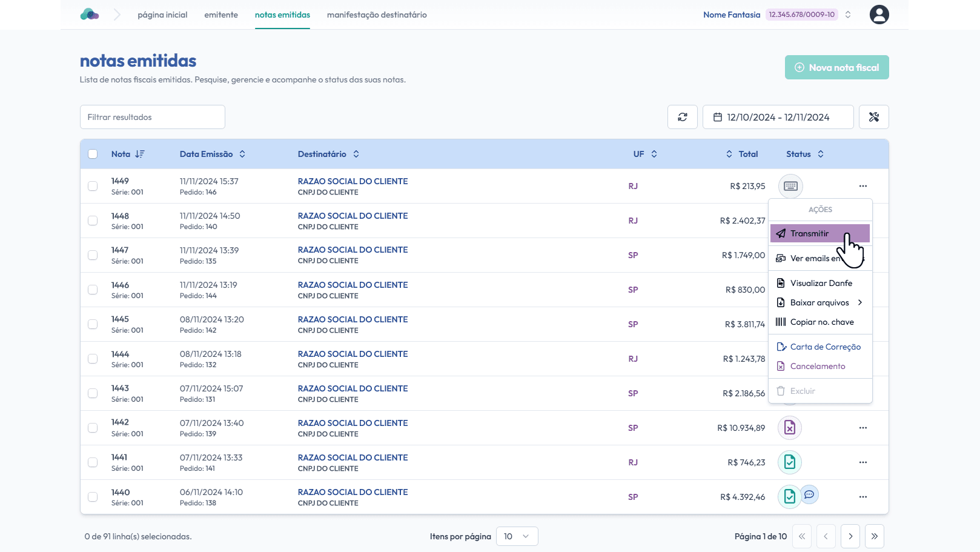Open the date range picker

click(x=778, y=117)
